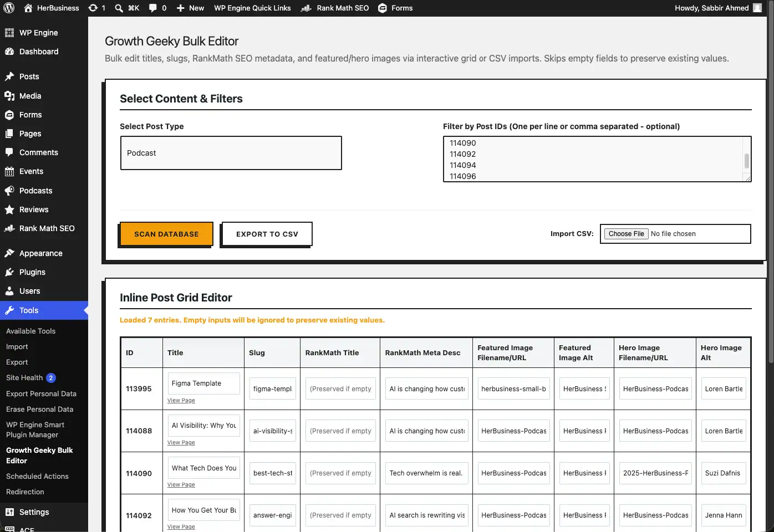The height and width of the screenshot is (532, 774).
Task: Click the Events calendar icon
Action: click(x=9, y=171)
